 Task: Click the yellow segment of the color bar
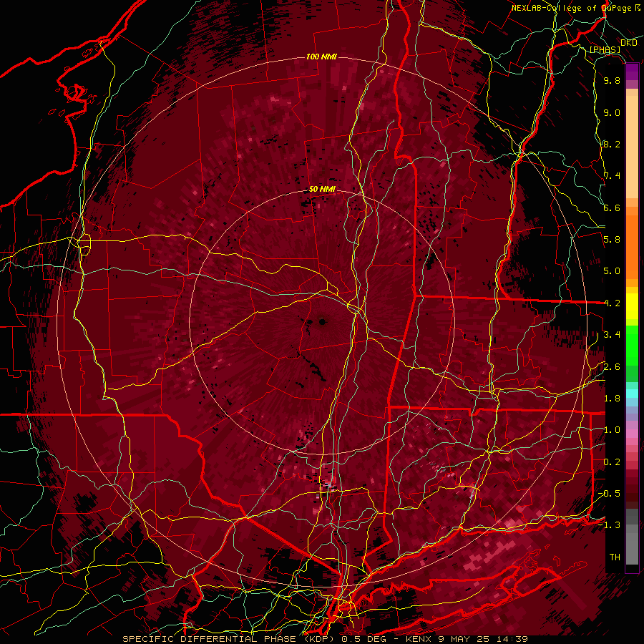point(632,306)
